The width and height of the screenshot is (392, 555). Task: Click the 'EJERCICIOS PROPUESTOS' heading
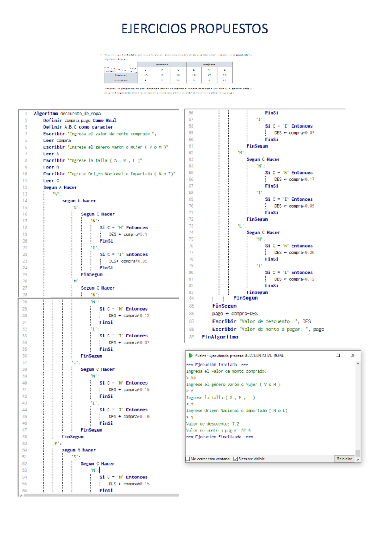(195, 29)
